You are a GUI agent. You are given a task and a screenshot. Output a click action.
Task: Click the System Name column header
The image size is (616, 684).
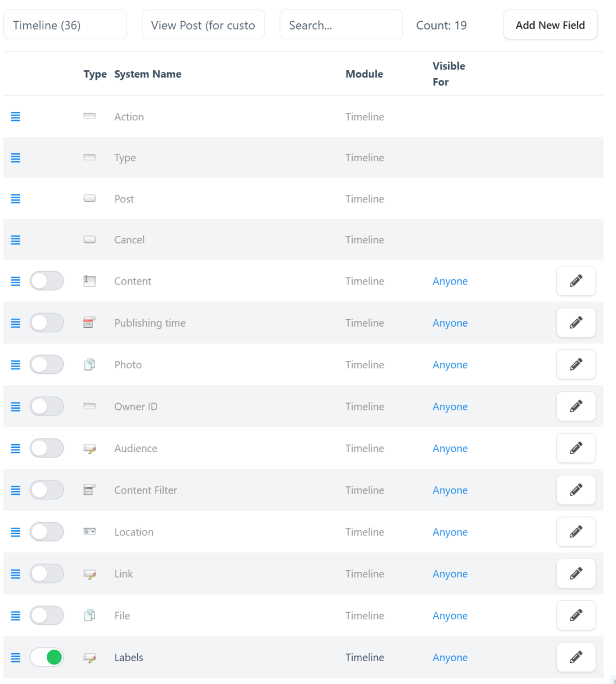coord(148,74)
